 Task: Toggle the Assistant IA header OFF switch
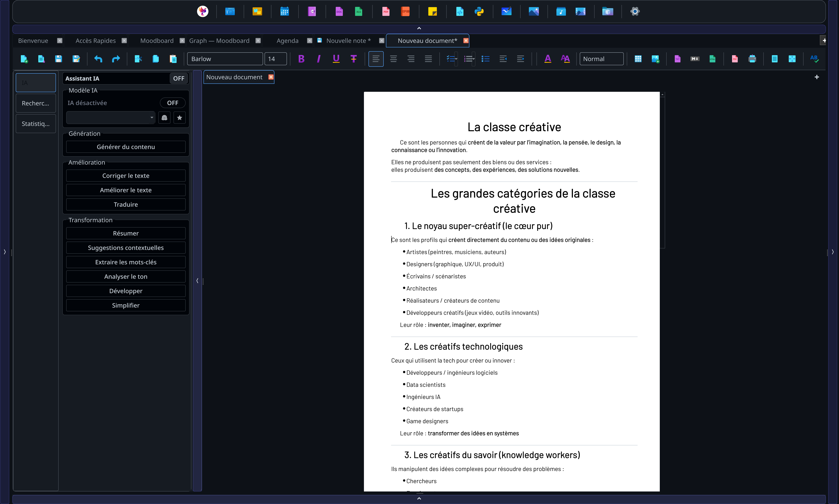[x=179, y=79]
